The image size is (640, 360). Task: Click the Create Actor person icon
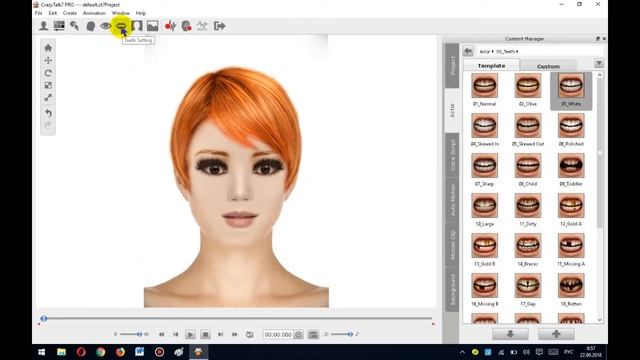(x=43, y=26)
